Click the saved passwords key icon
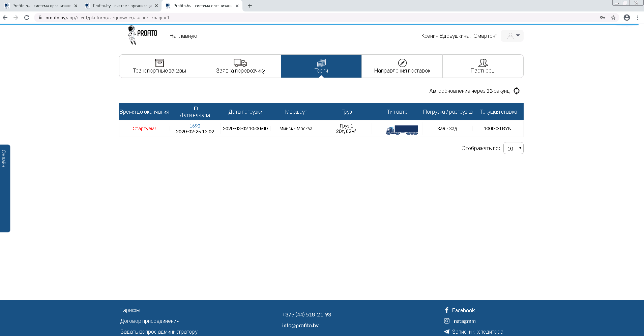Viewport: 644px width, 336px height. [603, 18]
